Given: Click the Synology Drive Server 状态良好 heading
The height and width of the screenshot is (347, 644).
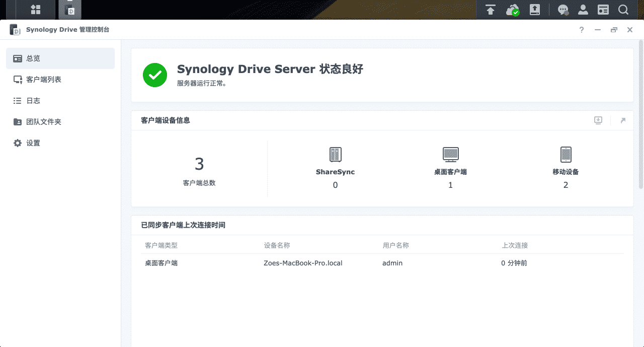Looking at the screenshot, I should point(270,70).
